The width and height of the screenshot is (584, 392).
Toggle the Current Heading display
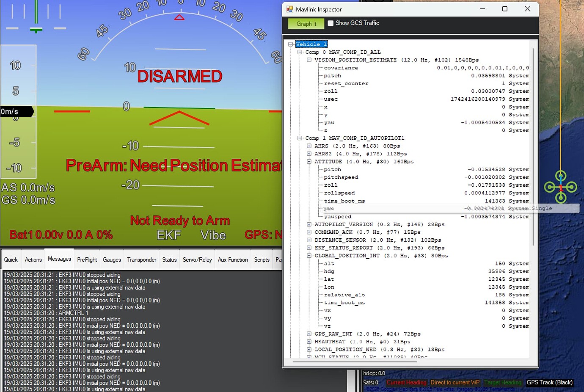pyautogui.click(x=406, y=382)
